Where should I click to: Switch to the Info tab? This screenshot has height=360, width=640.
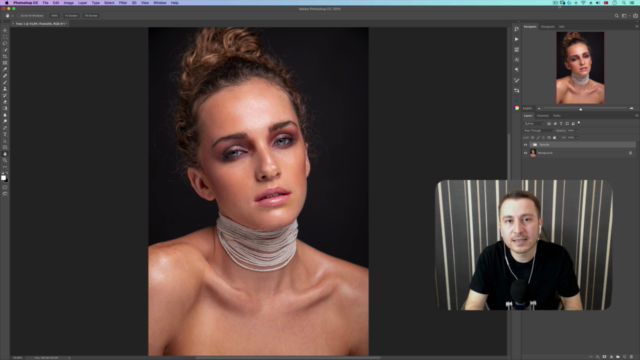pos(562,27)
